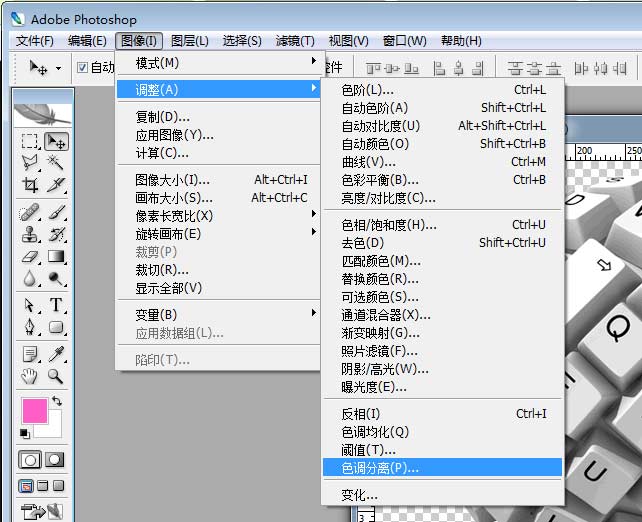
Task: Reset default foreground and background colors
Action: (25, 434)
